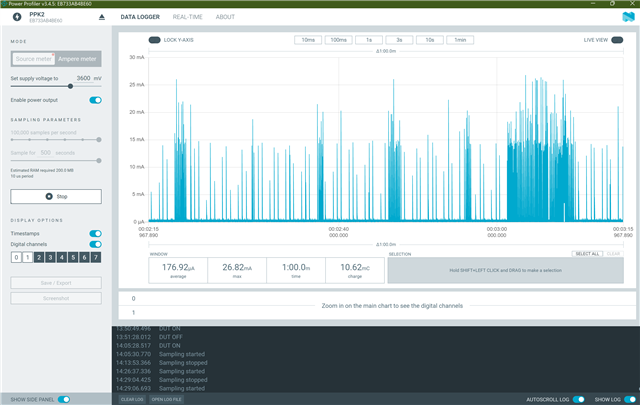Screen dimensions: 640x405
Task: Toggle digital channel 1
Action: [x=27, y=257]
